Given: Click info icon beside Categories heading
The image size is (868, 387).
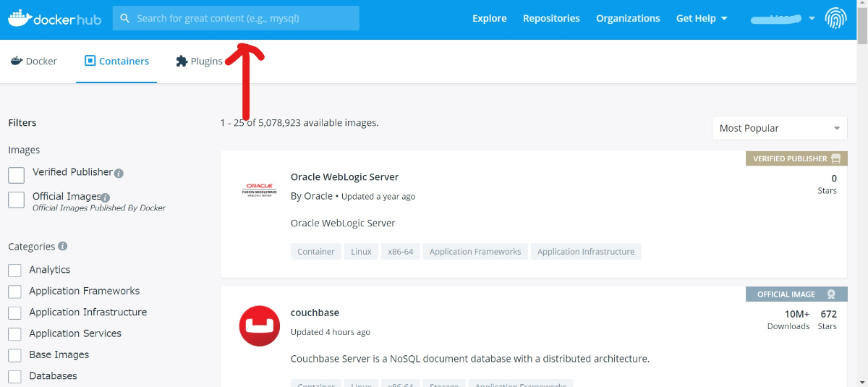Looking at the screenshot, I should point(63,246).
